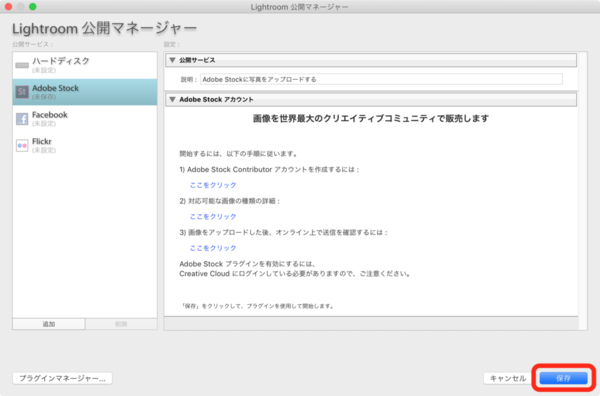600x396 pixels.
Task: Select the ハードディスク publish service
Action: (85, 65)
